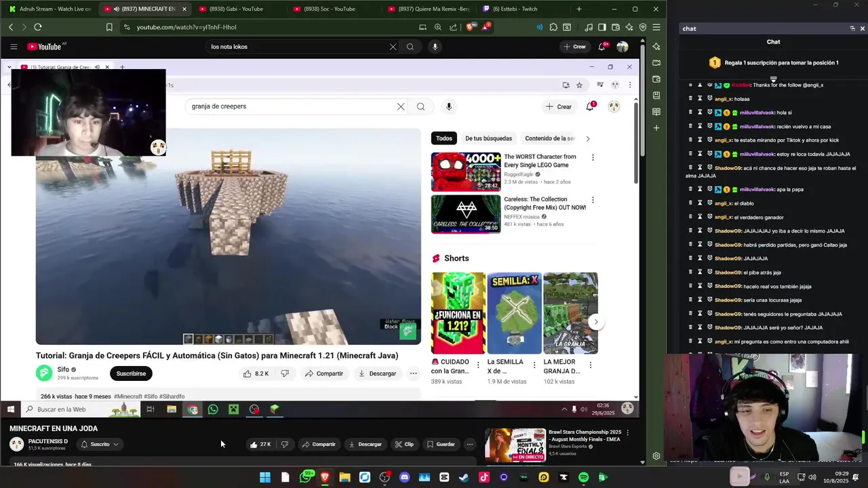Switch to Quiere Ma Remix tab
868x488 pixels.
[427, 9]
